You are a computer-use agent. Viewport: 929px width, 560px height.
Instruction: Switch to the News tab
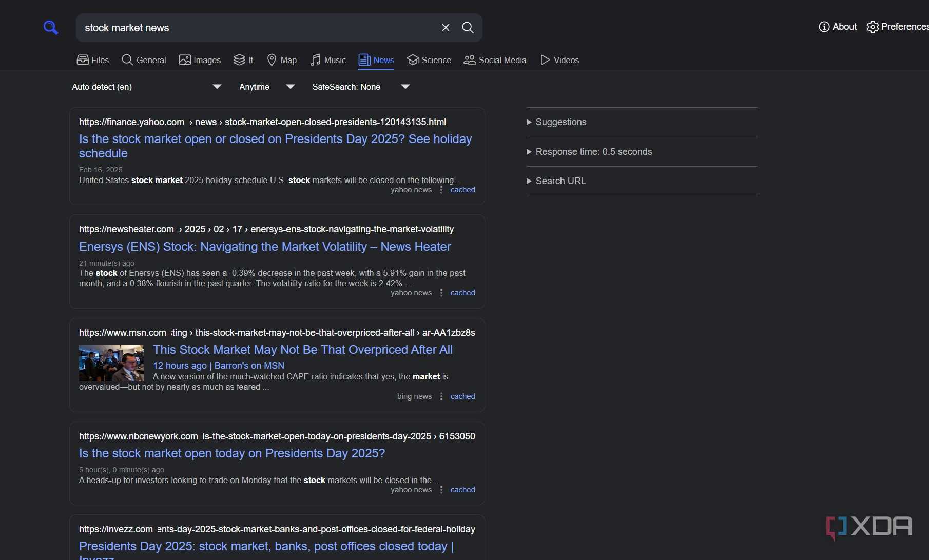click(376, 60)
